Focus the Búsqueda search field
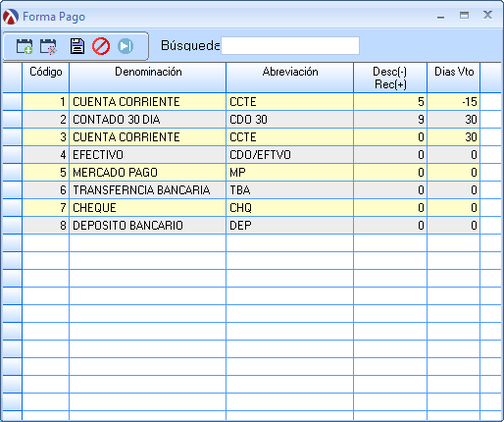This screenshot has width=504, height=422. tap(290, 45)
